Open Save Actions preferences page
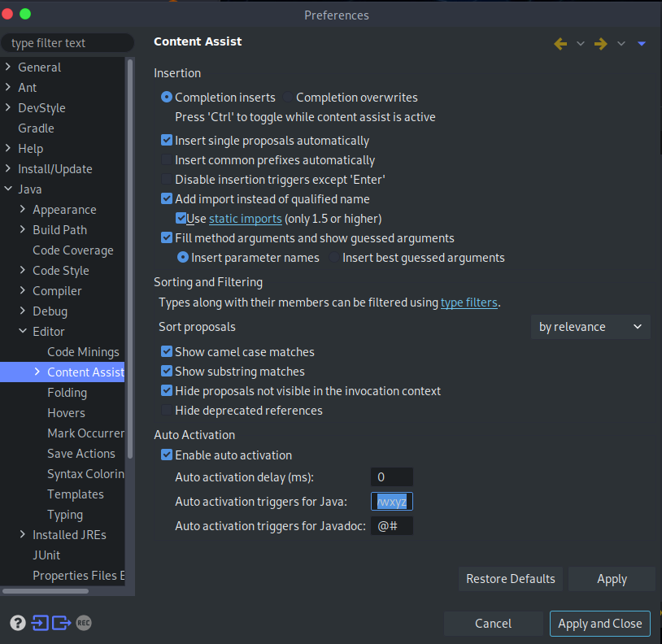The height and width of the screenshot is (644, 662). (x=81, y=454)
